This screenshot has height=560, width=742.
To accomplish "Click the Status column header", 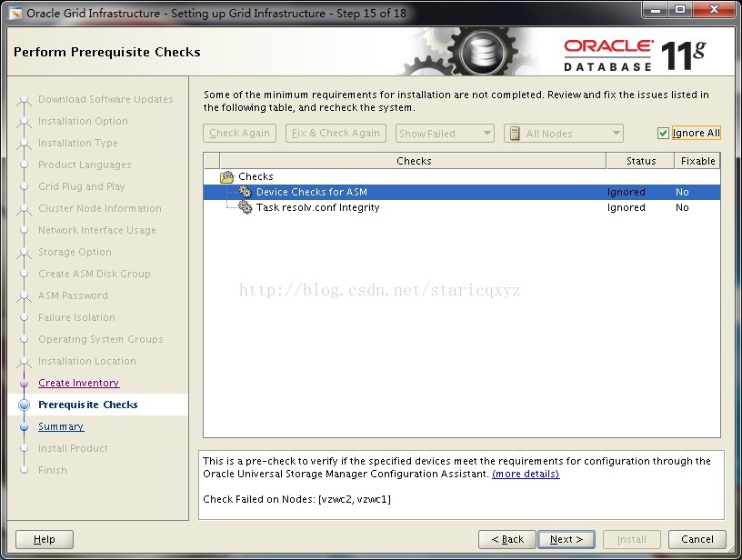I will [641, 161].
